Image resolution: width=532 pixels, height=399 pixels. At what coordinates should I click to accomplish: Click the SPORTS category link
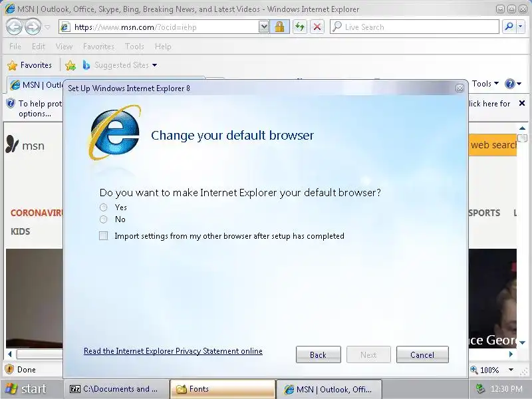pyautogui.click(x=484, y=213)
